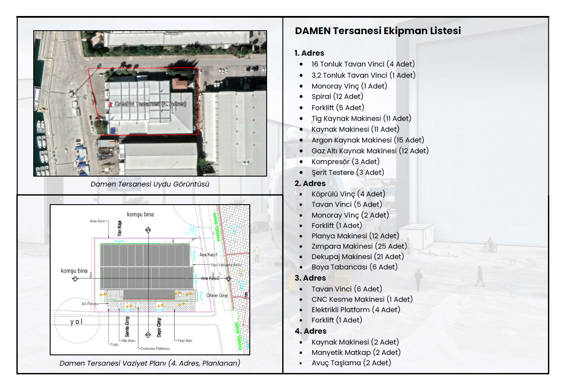Click 'Arsa Sınırı' label on the plan

click(97, 221)
